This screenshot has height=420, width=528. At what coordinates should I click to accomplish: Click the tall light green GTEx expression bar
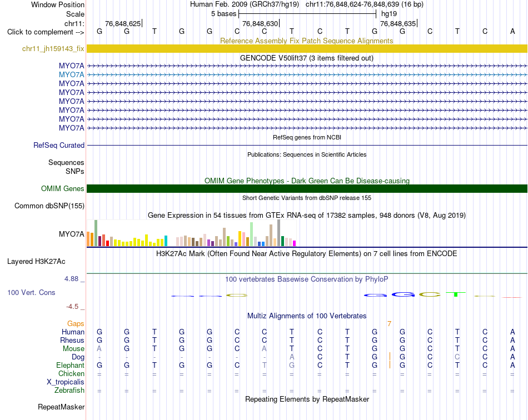[251, 234]
